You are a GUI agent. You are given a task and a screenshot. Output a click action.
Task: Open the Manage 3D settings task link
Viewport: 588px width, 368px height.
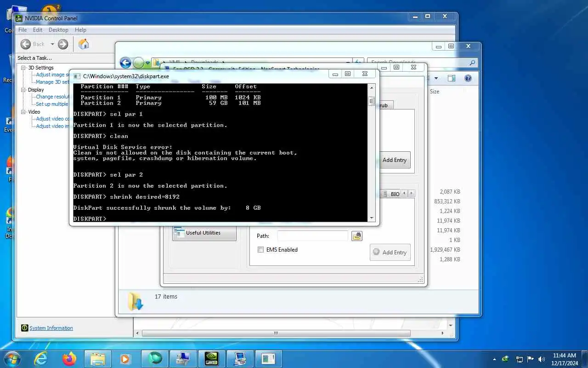tap(52, 82)
